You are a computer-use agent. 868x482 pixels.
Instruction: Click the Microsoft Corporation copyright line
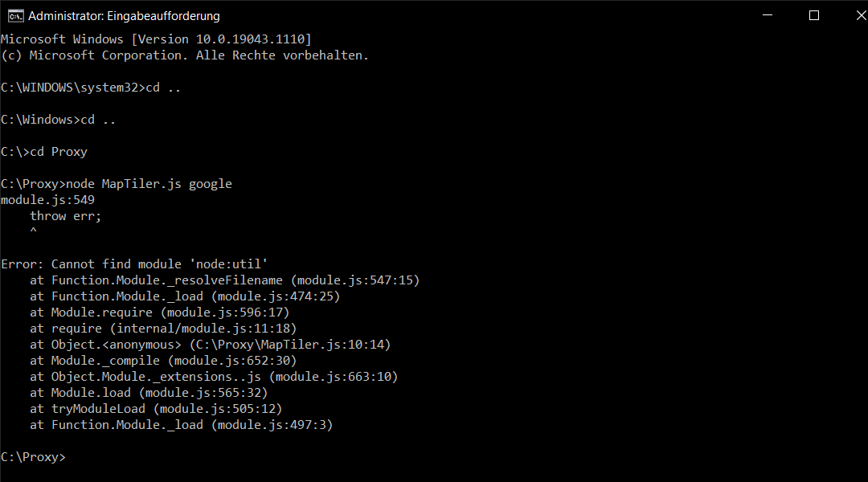185,55
